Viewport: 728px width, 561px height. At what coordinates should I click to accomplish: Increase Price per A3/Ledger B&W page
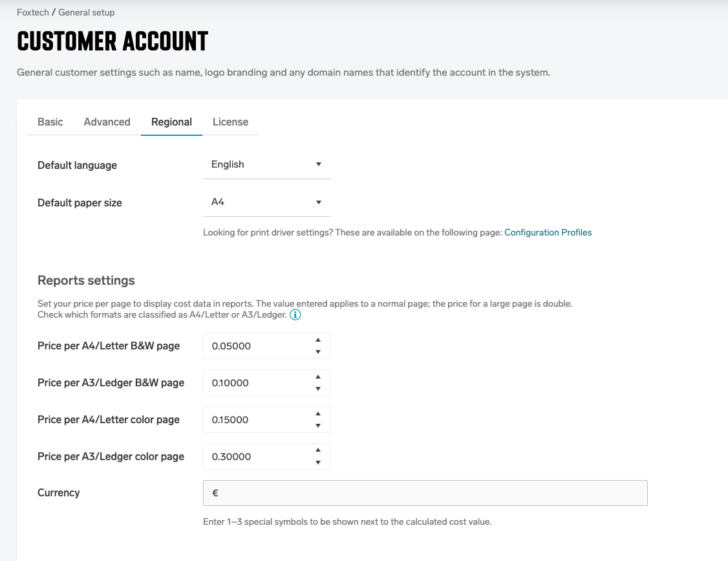pos(317,377)
